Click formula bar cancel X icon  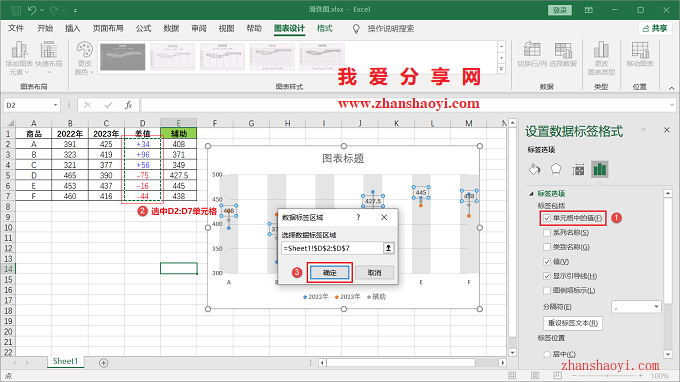88,105
